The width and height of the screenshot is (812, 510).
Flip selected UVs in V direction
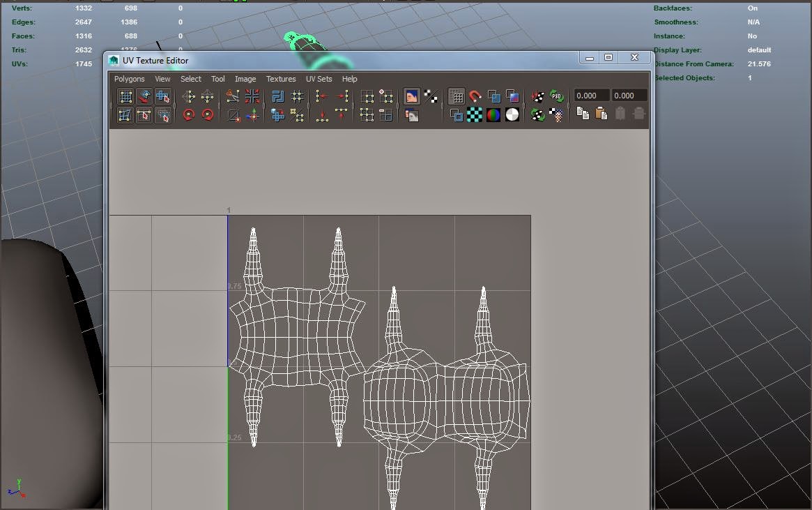click(x=207, y=96)
